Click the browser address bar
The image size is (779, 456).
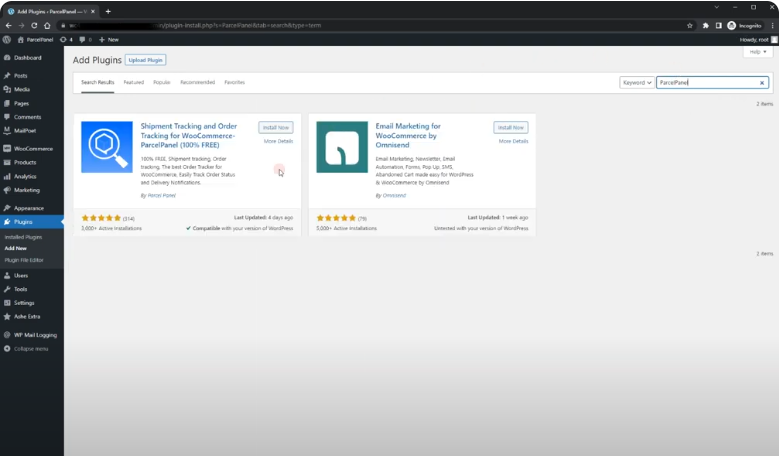[x=373, y=25]
